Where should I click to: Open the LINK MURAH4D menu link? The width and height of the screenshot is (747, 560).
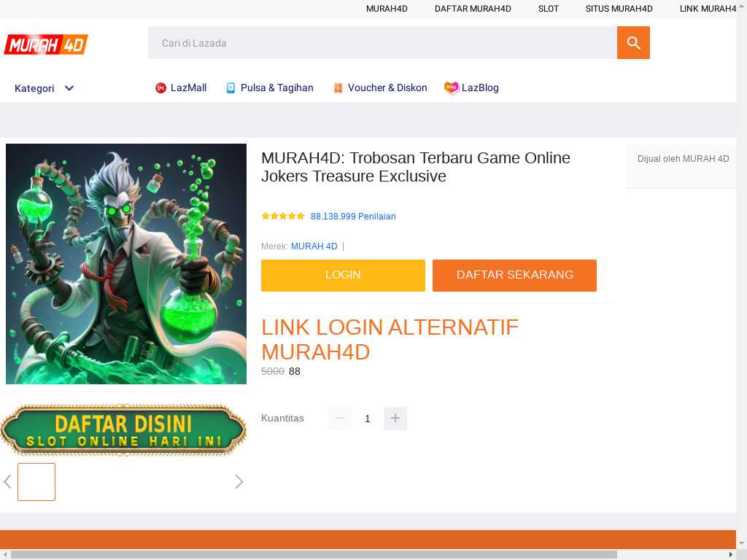(x=708, y=9)
